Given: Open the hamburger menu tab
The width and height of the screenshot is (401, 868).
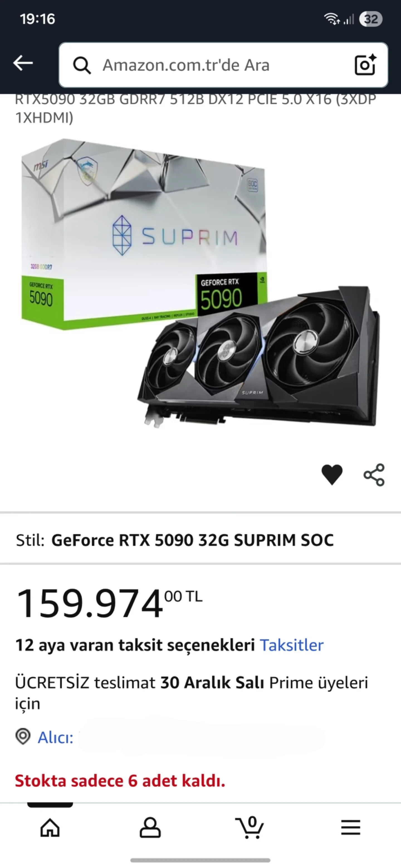Looking at the screenshot, I should [350, 828].
